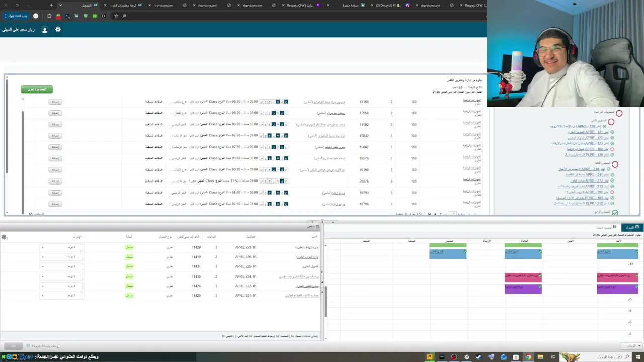
Task: Click the green check icon beside ELPR 210
Action: (x=612, y=204)
